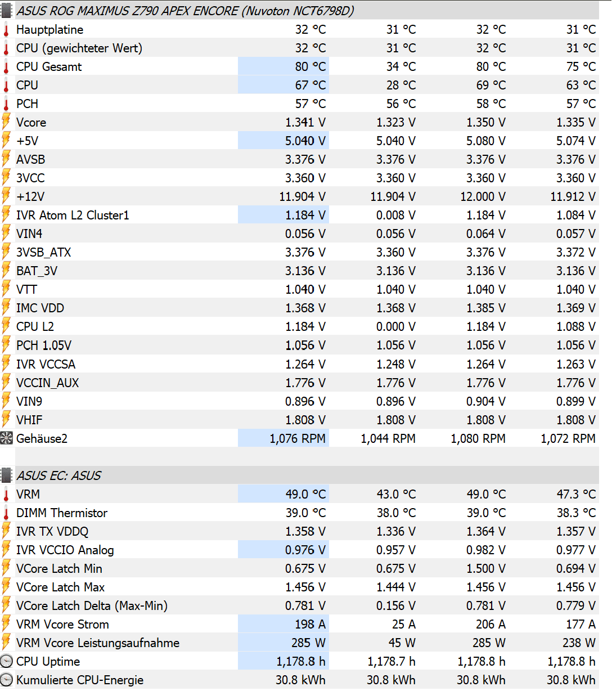
Task: Click lightning icon beside IVR Atom L2 Cluster1
Action: 6,215
